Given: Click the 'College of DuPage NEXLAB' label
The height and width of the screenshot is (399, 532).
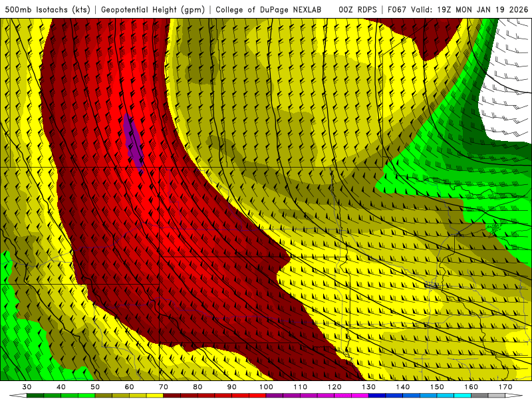Looking at the screenshot, I should [x=268, y=9].
